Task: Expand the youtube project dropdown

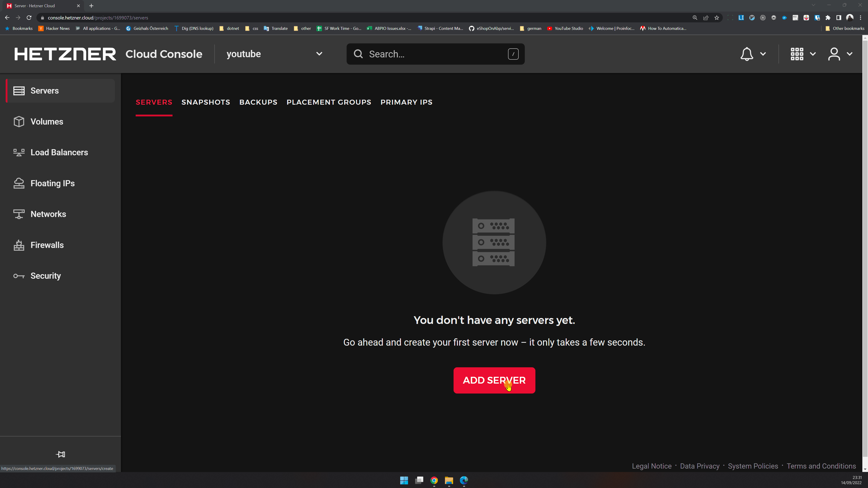Action: tap(319, 54)
